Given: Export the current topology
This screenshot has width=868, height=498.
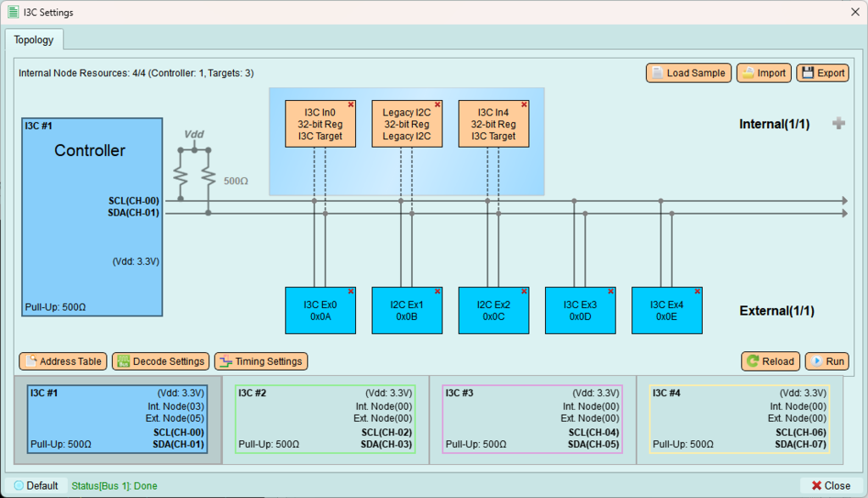Looking at the screenshot, I should pos(822,73).
